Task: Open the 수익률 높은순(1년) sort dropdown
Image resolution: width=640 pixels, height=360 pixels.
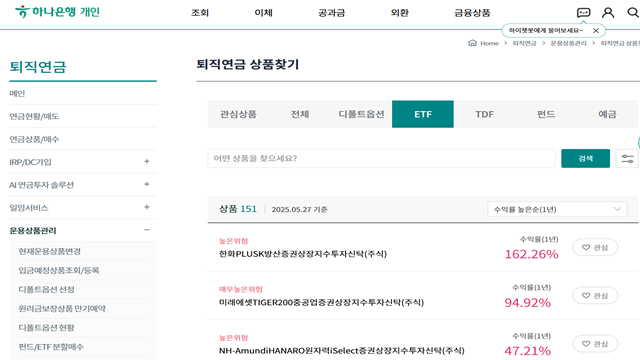Action: click(557, 209)
